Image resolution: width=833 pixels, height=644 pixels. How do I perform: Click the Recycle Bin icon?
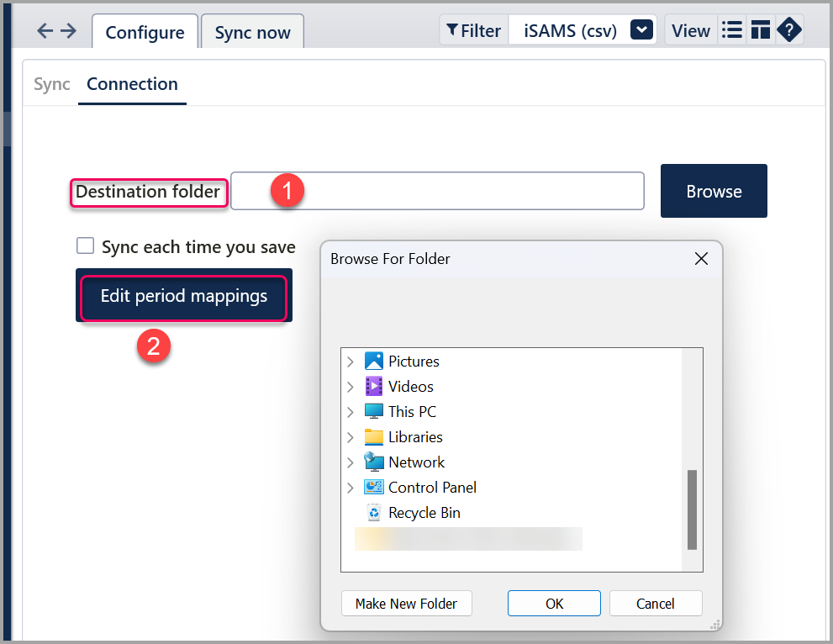pos(373,512)
